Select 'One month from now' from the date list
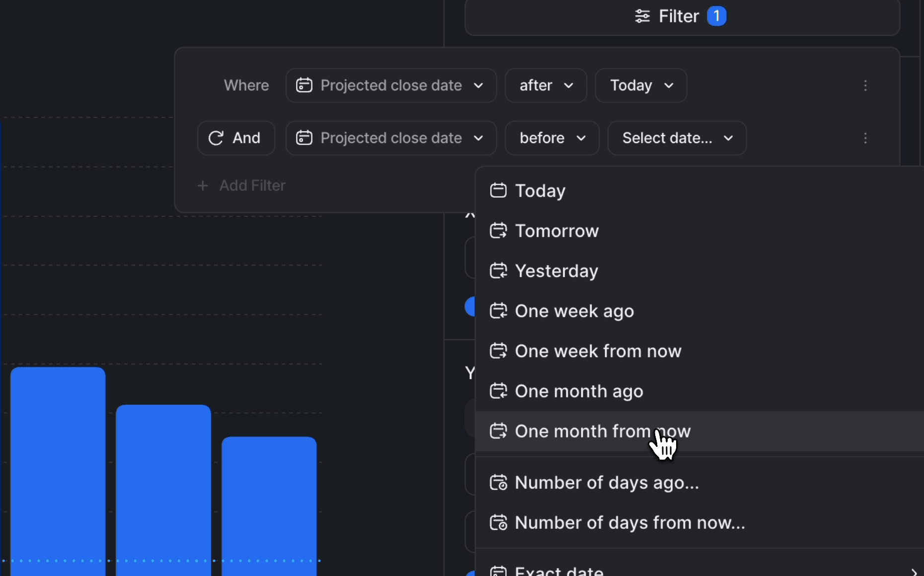924x576 pixels. tap(602, 431)
